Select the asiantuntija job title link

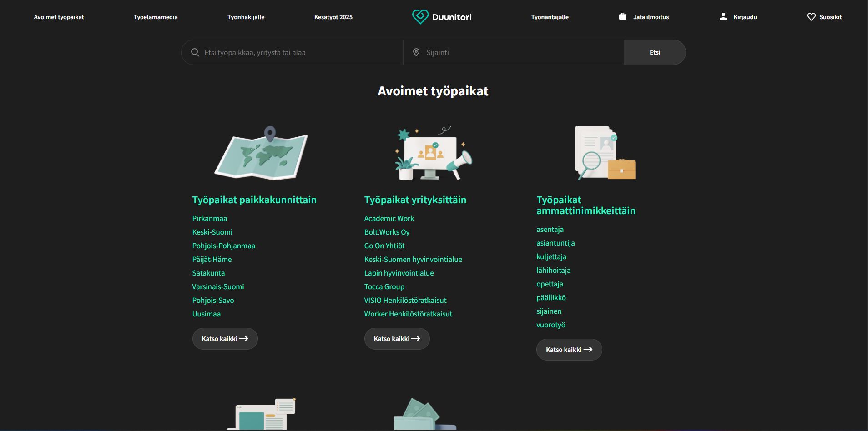click(x=555, y=243)
